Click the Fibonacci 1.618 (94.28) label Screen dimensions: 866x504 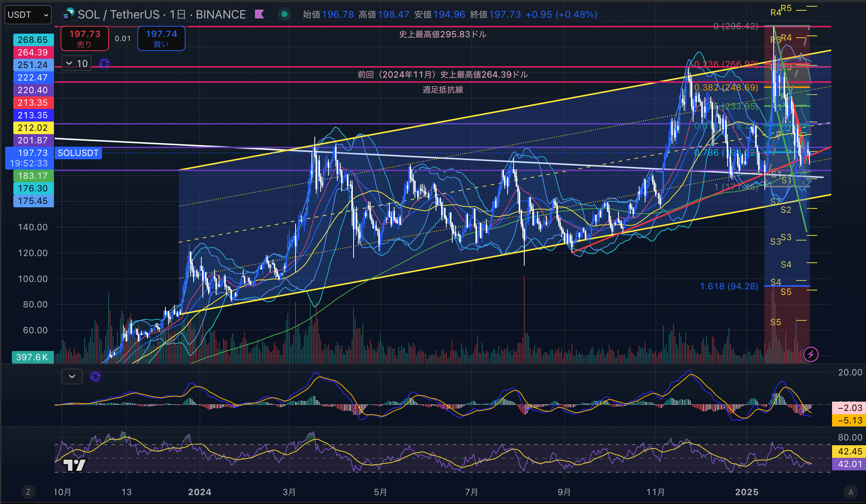pyautogui.click(x=729, y=286)
